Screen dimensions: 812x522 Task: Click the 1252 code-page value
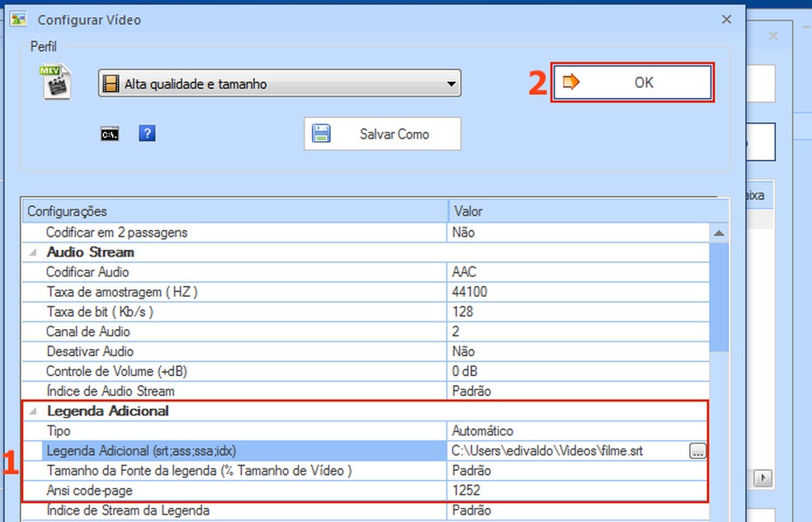(578, 491)
